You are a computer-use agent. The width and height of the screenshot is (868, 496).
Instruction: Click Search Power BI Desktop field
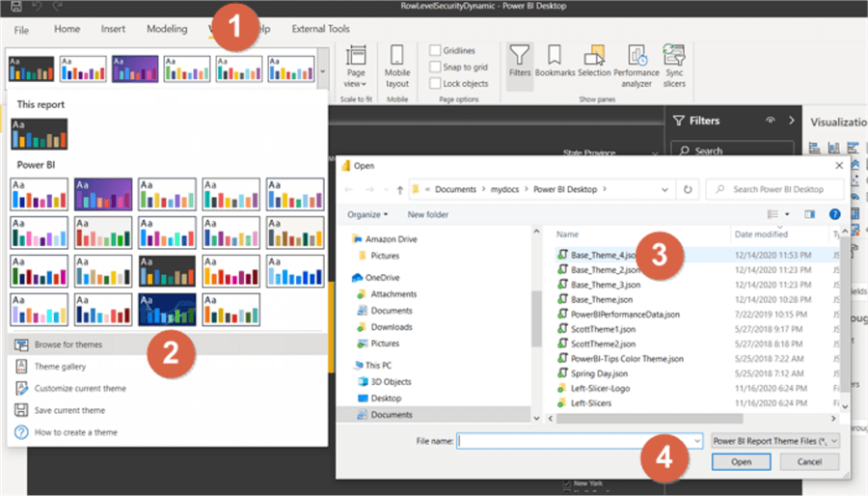click(x=775, y=189)
